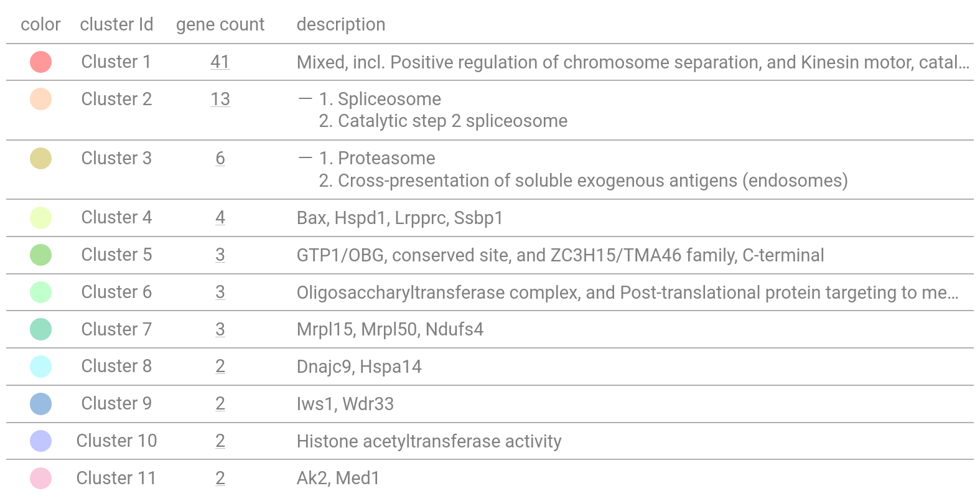Select the peach Cluster 2 color dot
Screen dimensions: 980x501
(x=40, y=100)
